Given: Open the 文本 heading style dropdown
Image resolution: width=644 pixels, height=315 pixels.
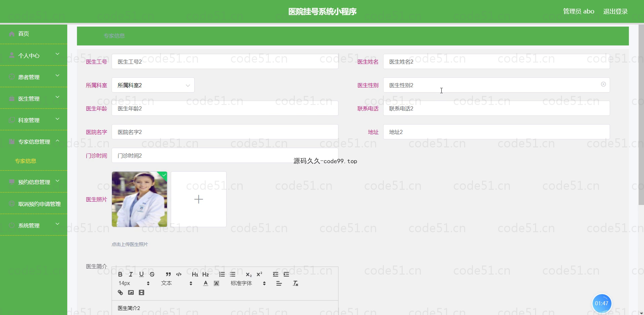Looking at the screenshot, I should click(x=176, y=283).
